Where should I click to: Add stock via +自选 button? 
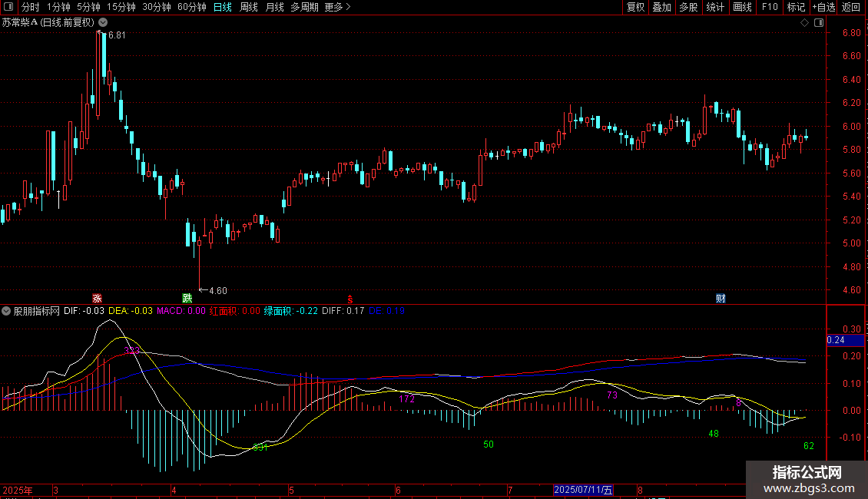(823, 7)
